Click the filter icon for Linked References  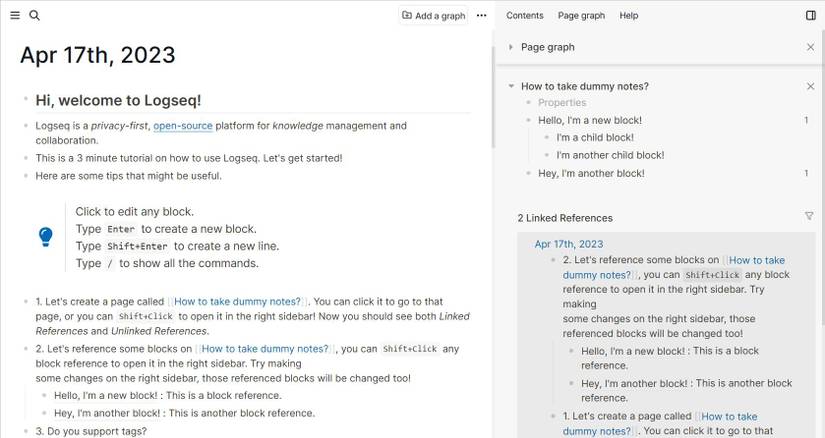[x=809, y=216]
